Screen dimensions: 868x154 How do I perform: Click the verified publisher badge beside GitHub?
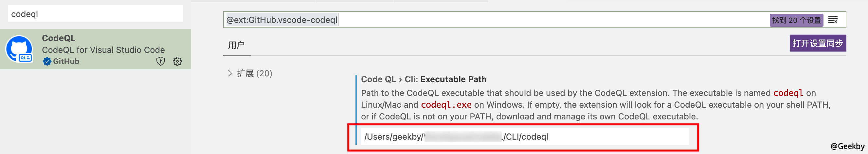[x=47, y=61]
